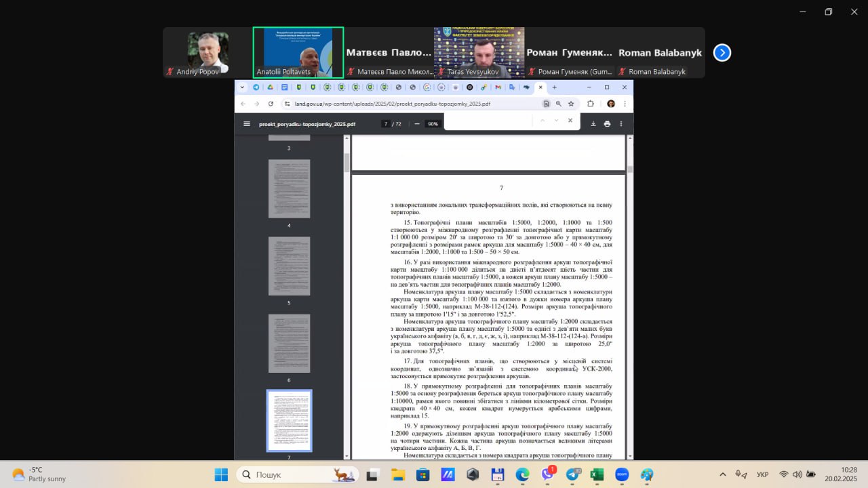Select the Роман Гуменяк participant tile
The height and width of the screenshot is (488, 868).
(570, 53)
